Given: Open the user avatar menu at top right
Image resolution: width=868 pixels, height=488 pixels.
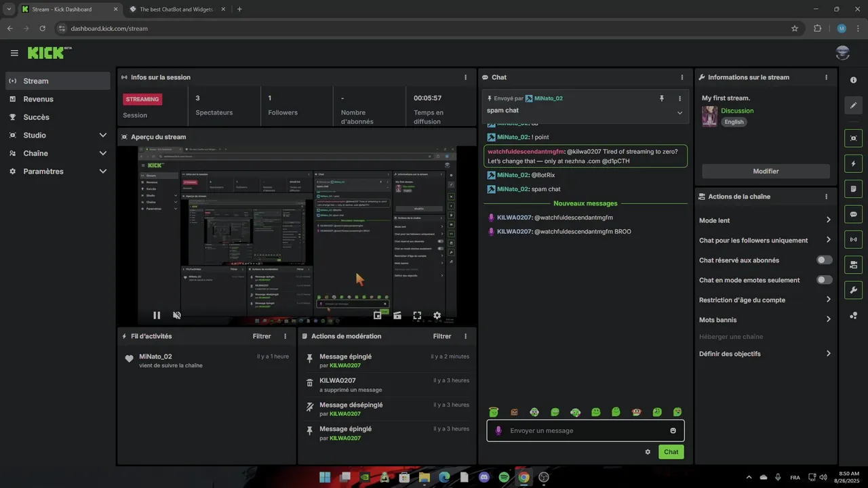Looking at the screenshot, I should (843, 53).
